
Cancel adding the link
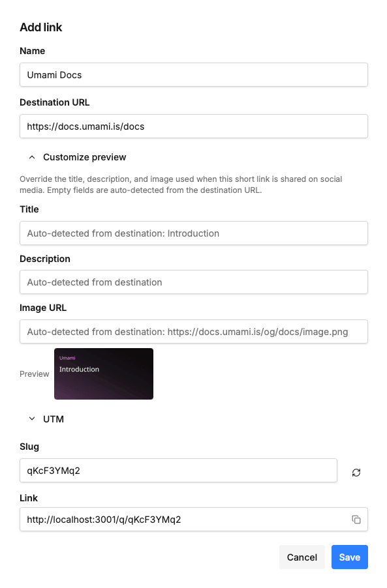tap(302, 557)
